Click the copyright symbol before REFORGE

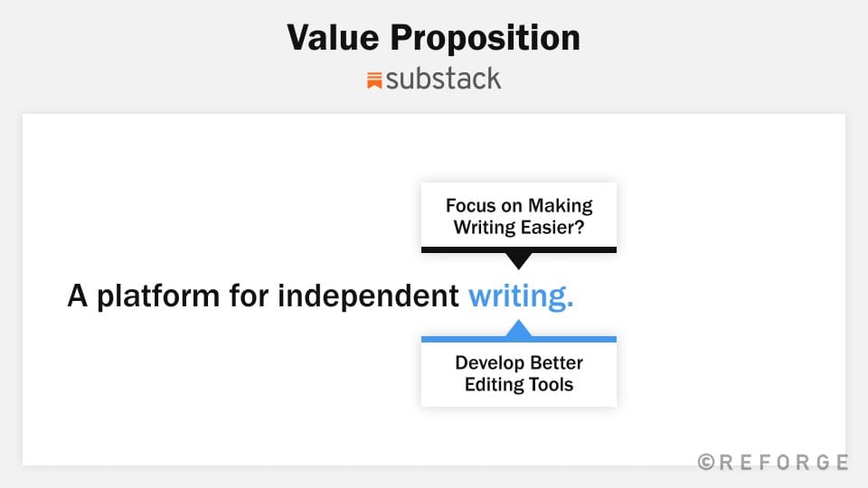(706, 462)
